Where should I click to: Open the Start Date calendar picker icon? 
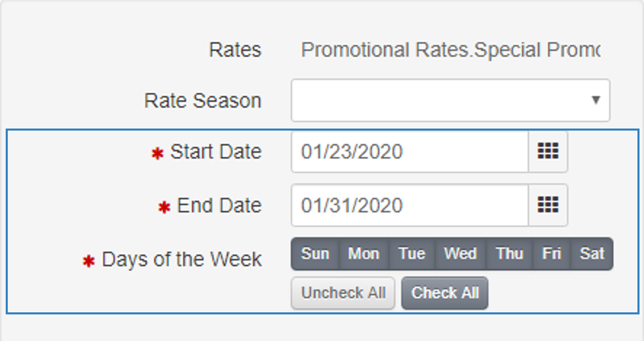point(548,151)
